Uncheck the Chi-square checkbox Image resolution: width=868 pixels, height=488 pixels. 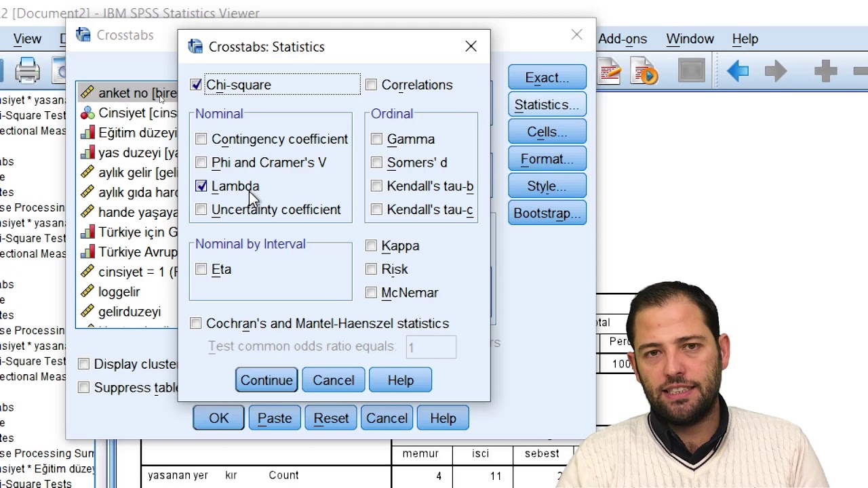pos(196,85)
